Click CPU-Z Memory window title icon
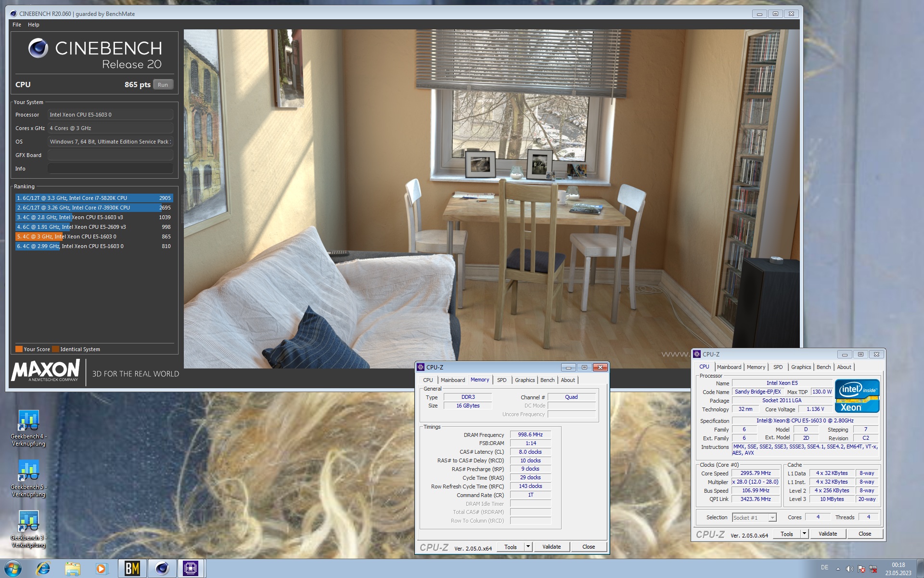Image resolution: width=924 pixels, height=578 pixels. (421, 367)
